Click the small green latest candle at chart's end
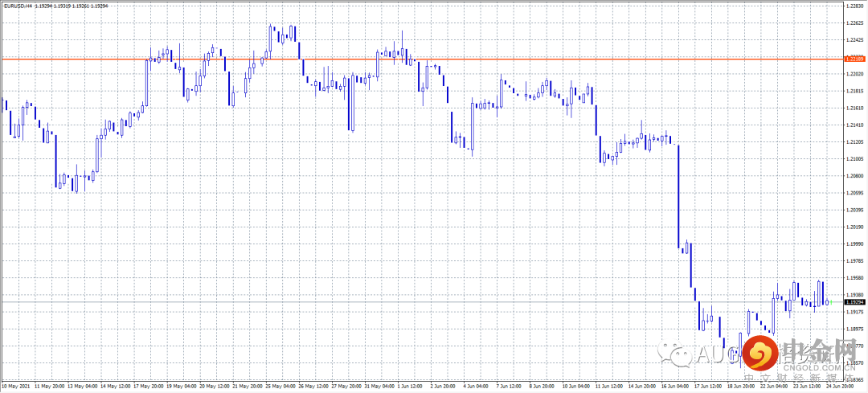This screenshot has height=393, width=868. (831, 302)
